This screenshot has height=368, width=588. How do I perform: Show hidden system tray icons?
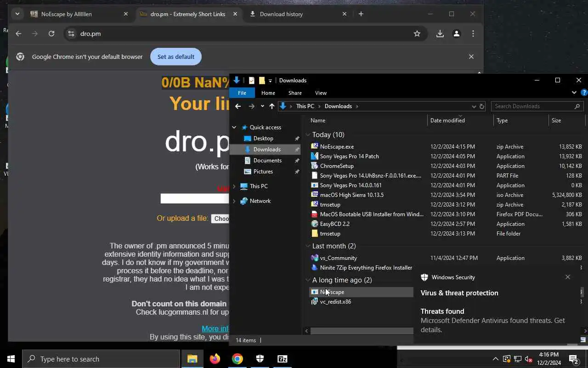[495, 359]
